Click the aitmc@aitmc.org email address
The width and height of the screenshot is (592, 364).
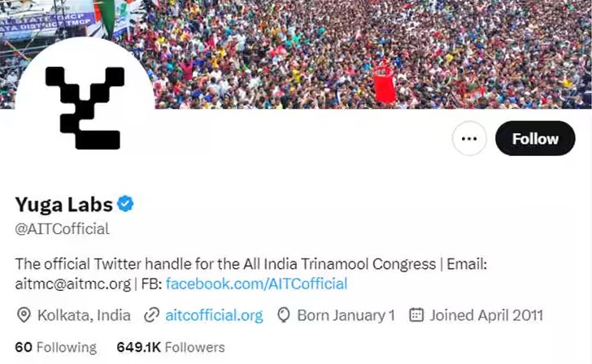pyautogui.click(x=73, y=284)
